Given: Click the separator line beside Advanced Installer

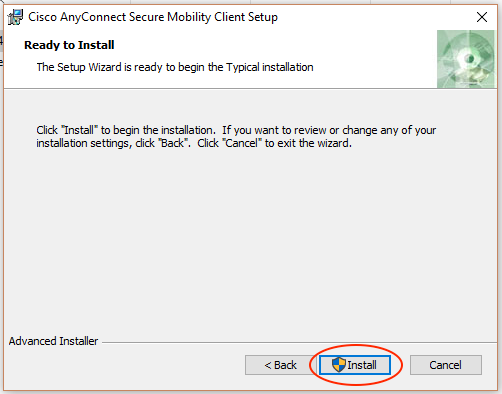Looking at the screenshot, I should [299, 342].
